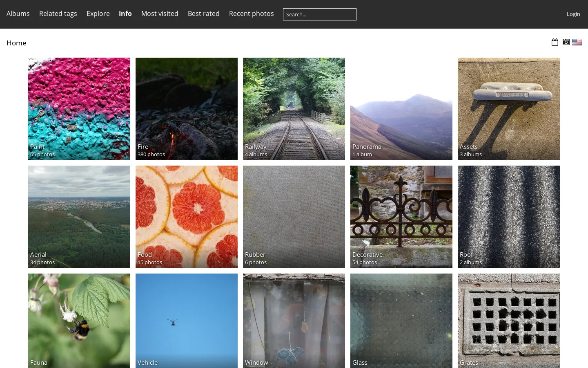Image resolution: width=588 pixels, height=368 pixels.
Task: Open the Assets album thumbnail
Action: (x=509, y=109)
